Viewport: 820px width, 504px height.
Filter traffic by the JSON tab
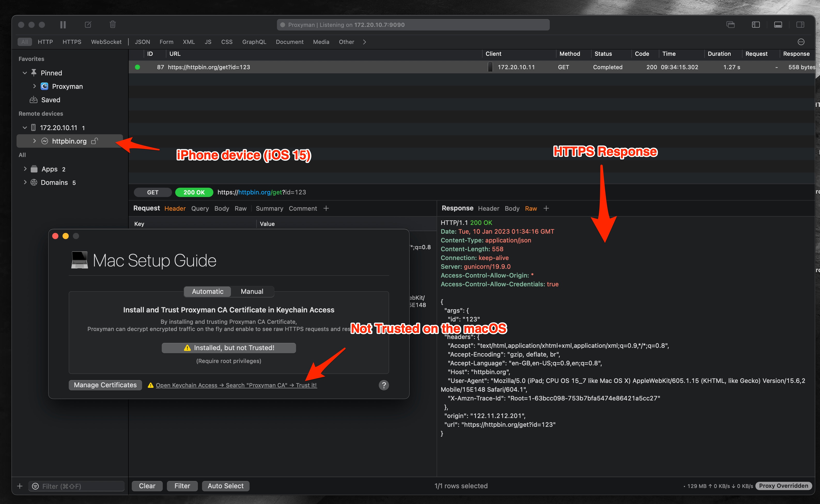tap(142, 42)
